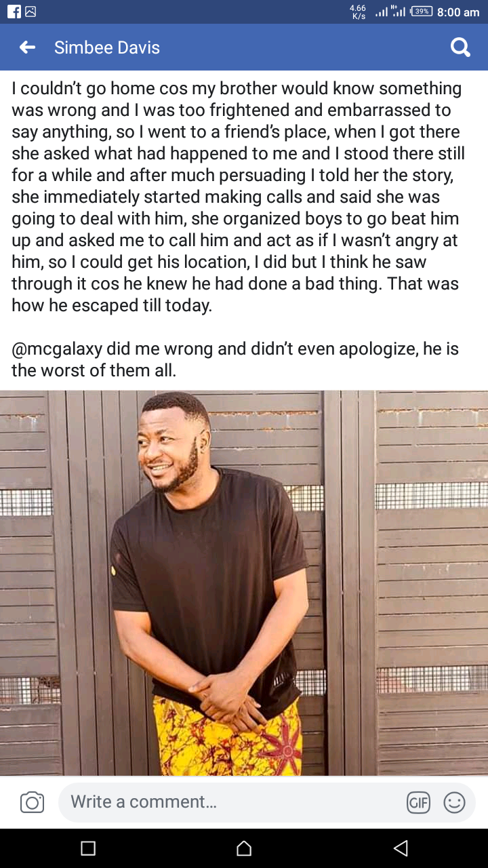Tap the 4.66 K/s network speed indicator
488x868 pixels.
coord(358,12)
